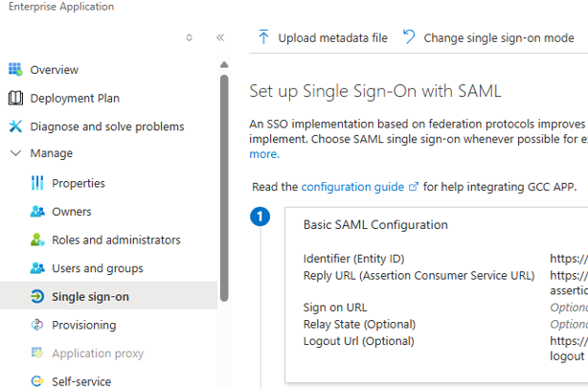The width and height of the screenshot is (588, 389).
Task: Click the Identifier (Entity ID) label
Action: [353, 259]
